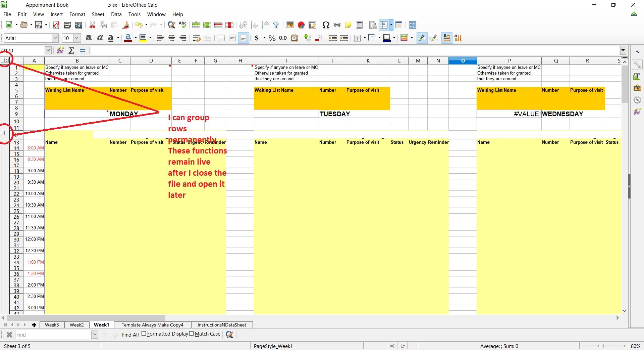The height and width of the screenshot is (350, 644).
Task: Close the Find toolbar X
Action: pyautogui.click(x=9, y=335)
